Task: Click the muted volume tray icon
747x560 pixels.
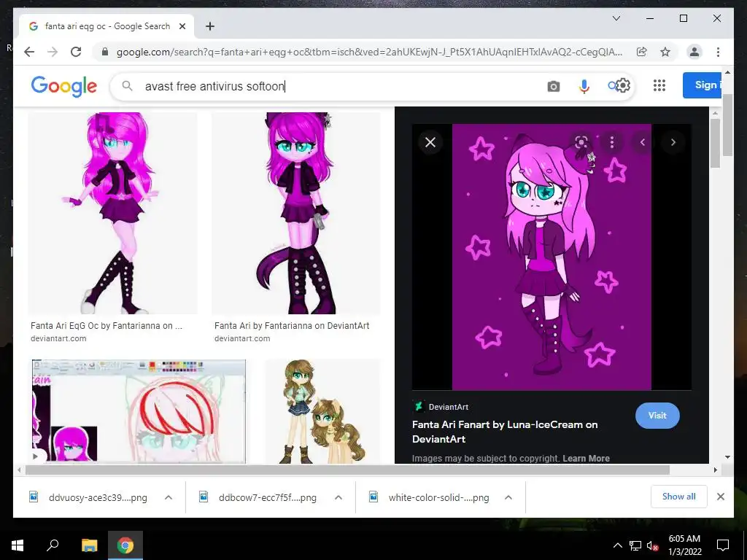Action: coord(652,545)
